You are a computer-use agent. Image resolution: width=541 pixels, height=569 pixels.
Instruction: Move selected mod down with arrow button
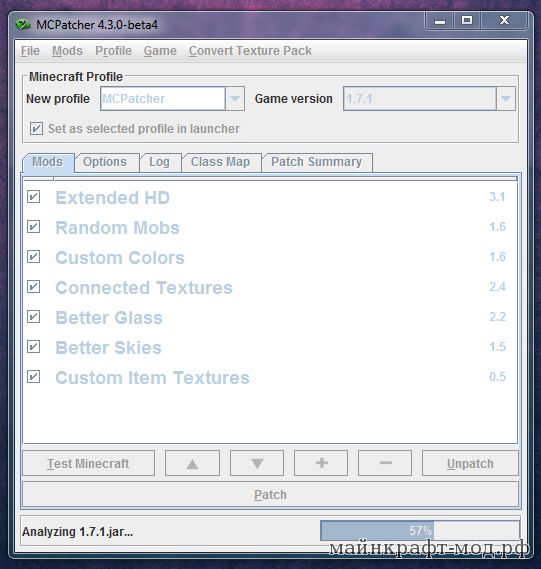(257, 463)
